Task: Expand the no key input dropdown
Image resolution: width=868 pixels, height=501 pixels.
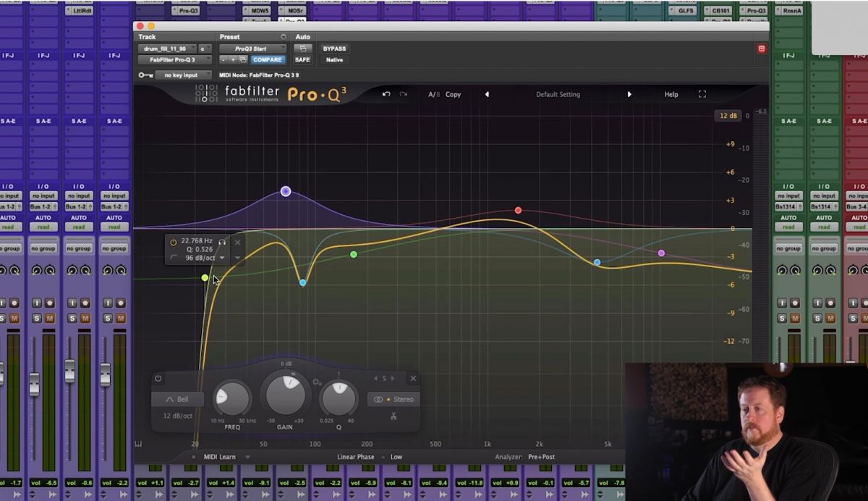Action: click(x=182, y=75)
